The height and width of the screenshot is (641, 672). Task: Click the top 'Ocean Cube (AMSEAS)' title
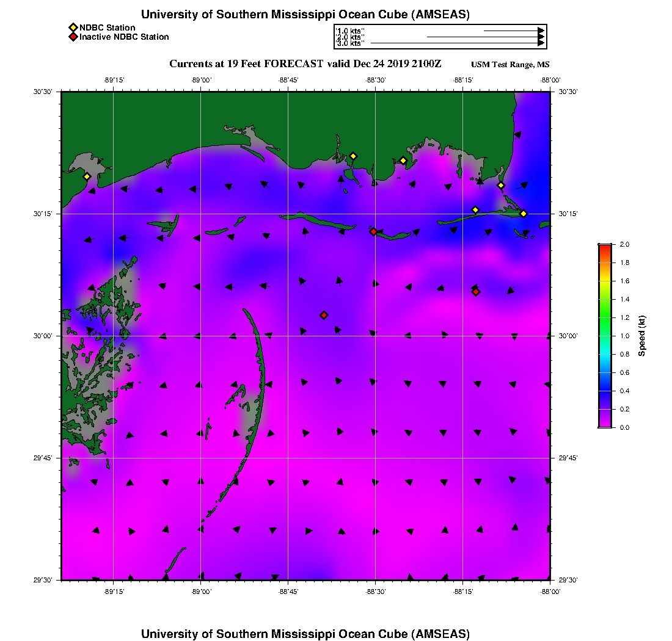point(305,15)
